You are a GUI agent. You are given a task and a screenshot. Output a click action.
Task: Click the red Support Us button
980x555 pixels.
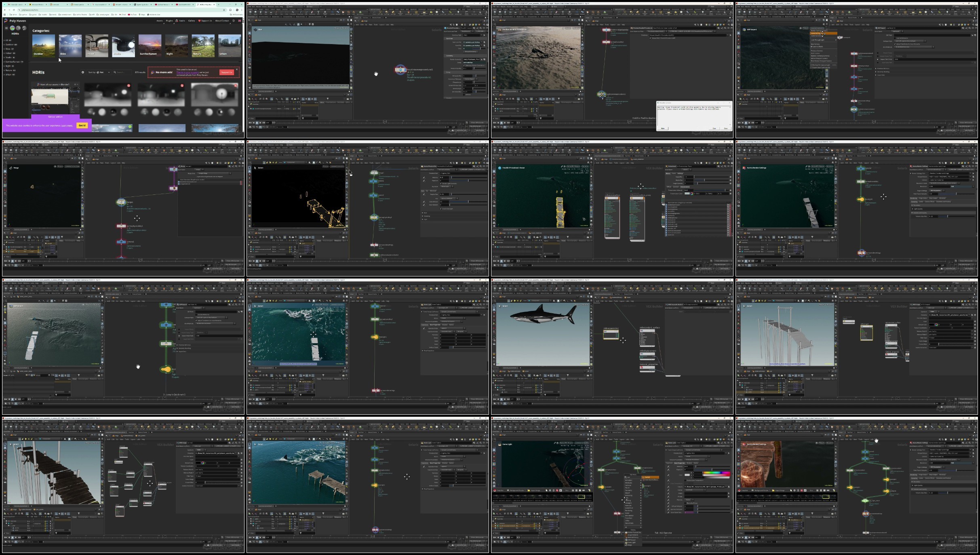(226, 72)
